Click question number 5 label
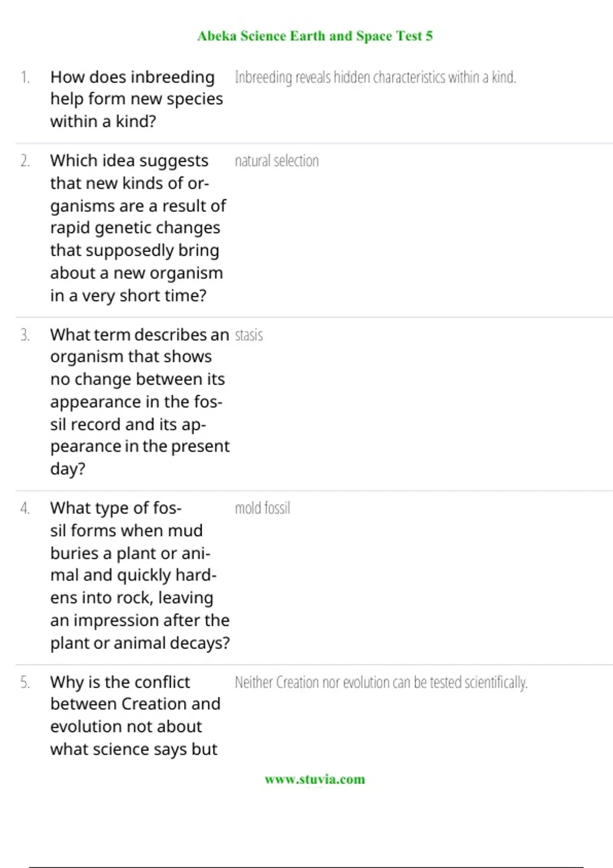Viewport: 613px width, 868px height. click(25, 682)
